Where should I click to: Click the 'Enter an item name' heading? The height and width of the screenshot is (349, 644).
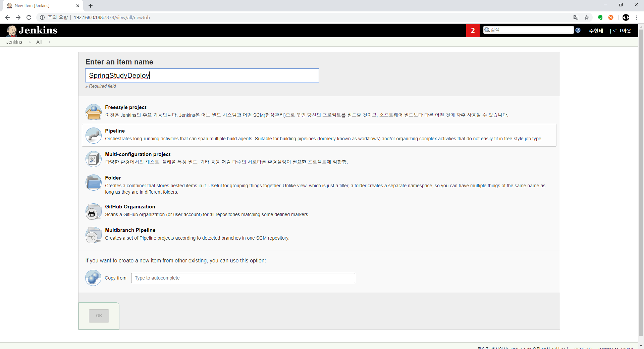pos(119,62)
